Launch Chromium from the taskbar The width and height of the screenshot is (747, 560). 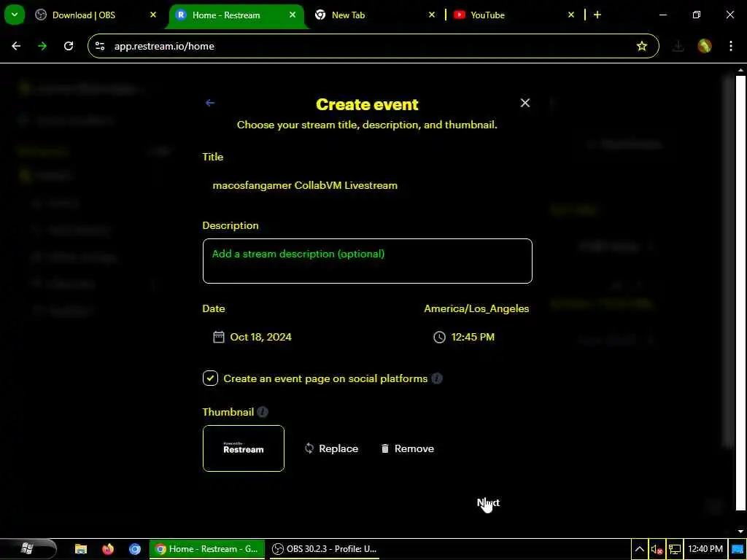[x=135, y=549]
